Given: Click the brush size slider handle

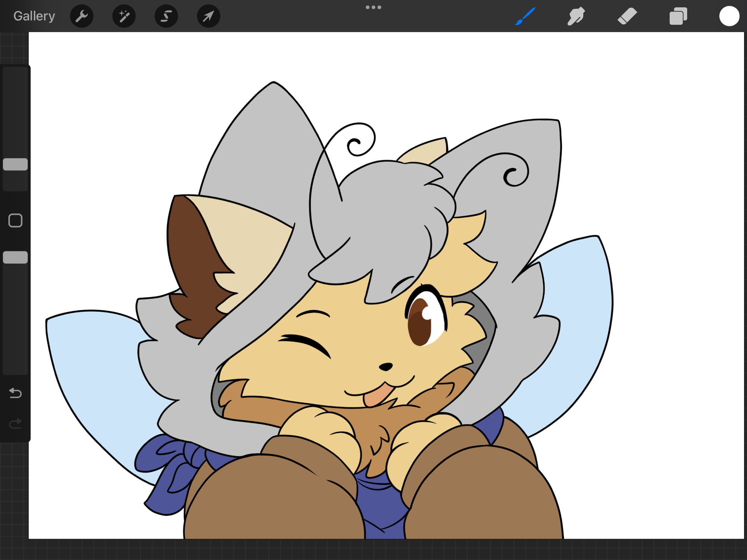Looking at the screenshot, I should [x=15, y=164].
